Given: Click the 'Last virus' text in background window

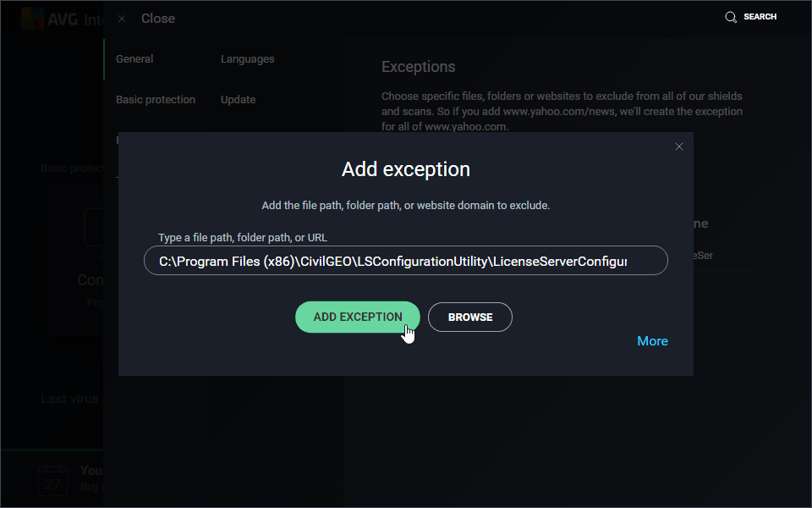Looking at the screenshot, I should [69, 399].
